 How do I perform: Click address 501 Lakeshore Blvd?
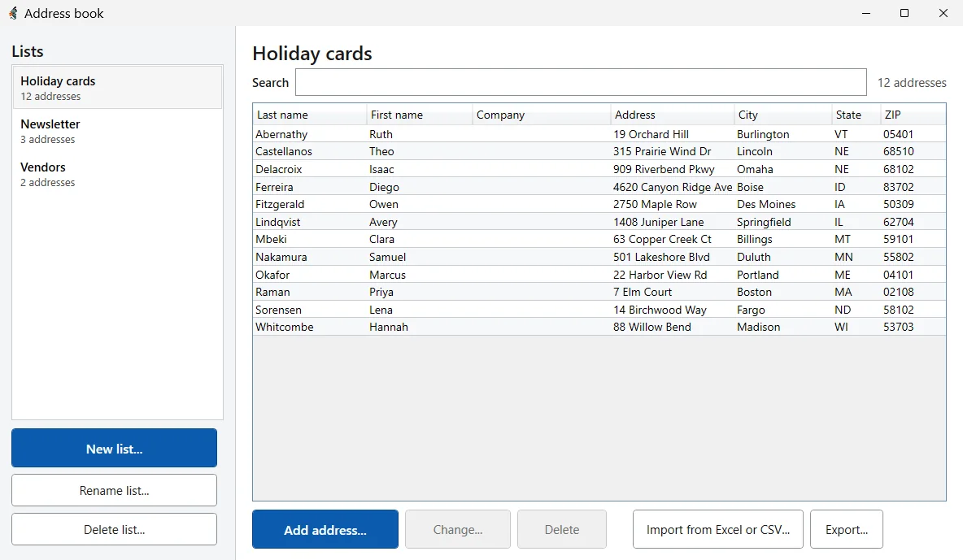pos(661,257)
